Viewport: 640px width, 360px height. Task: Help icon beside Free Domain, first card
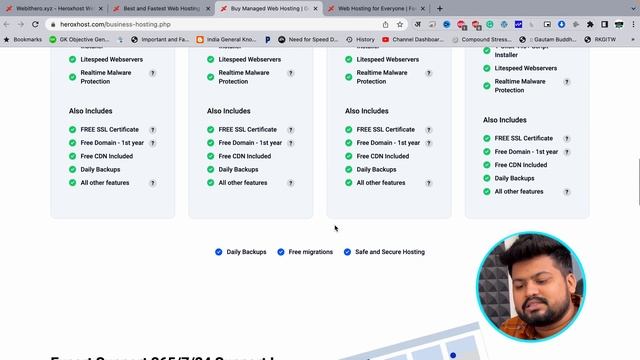(x=153, y=143)
